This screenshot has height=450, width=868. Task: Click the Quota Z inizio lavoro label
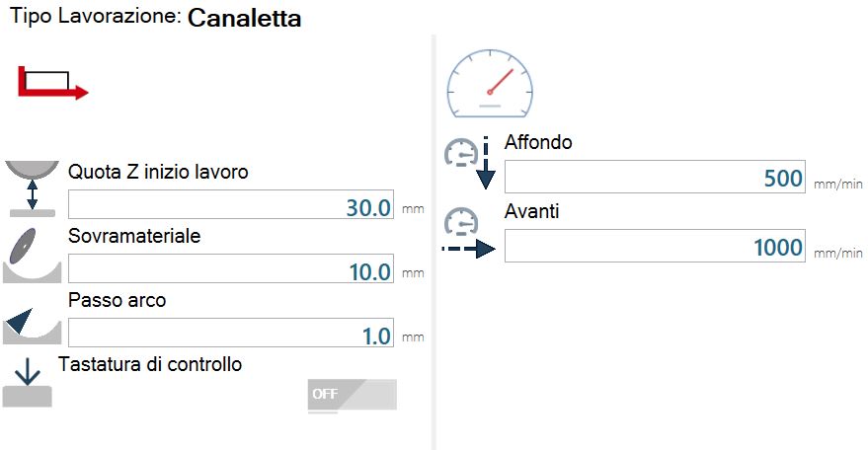158,172
